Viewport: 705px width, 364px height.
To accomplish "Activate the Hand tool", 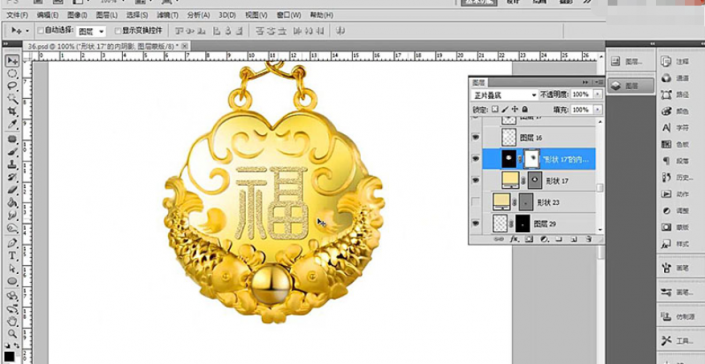I will [x=13, y=321].
